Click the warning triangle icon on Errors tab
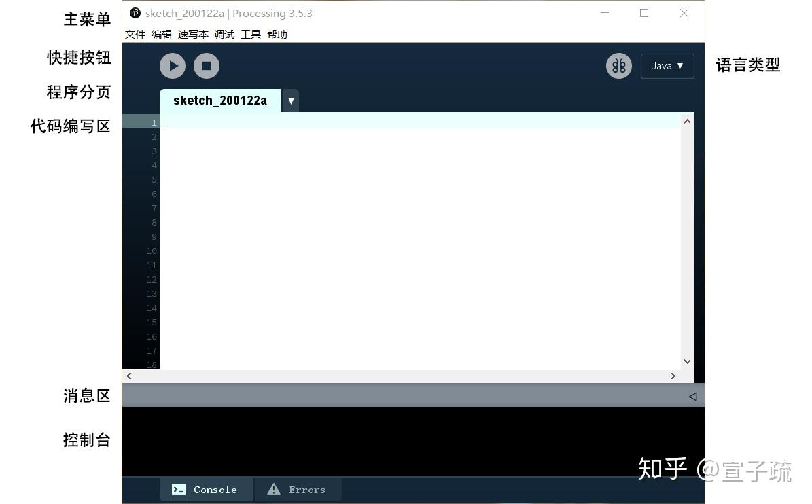812x504 pixels. pos(273,489)
